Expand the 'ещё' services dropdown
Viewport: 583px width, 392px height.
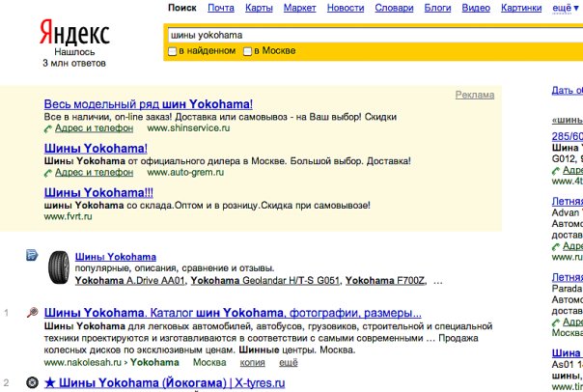pyautogui.click(x=566, y=8)
